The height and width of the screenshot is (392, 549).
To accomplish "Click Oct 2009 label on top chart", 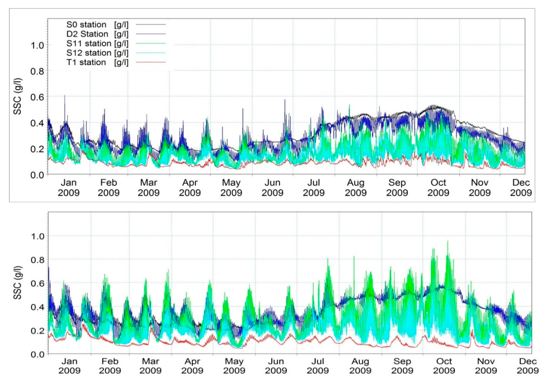I will pyautogui.click(x=438, y=188).
